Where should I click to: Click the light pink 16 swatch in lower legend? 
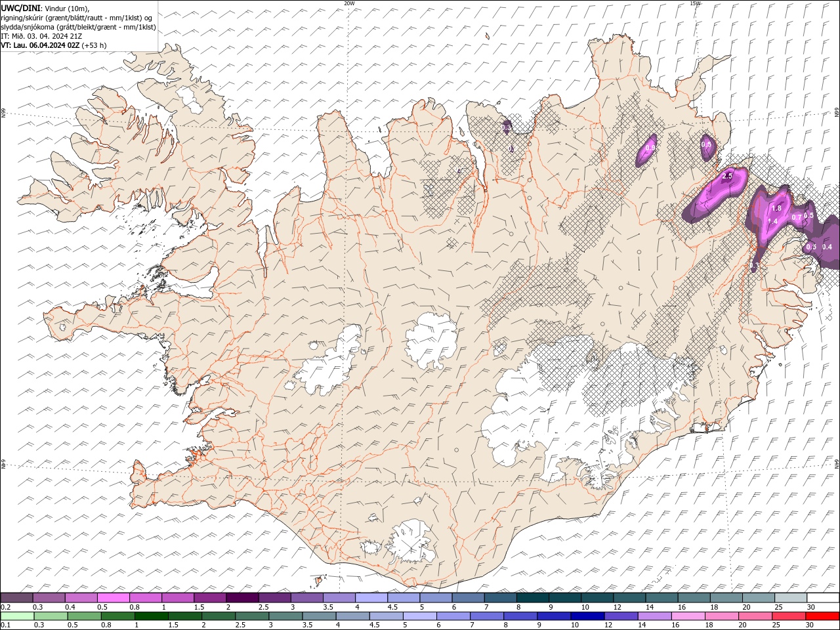688,616
